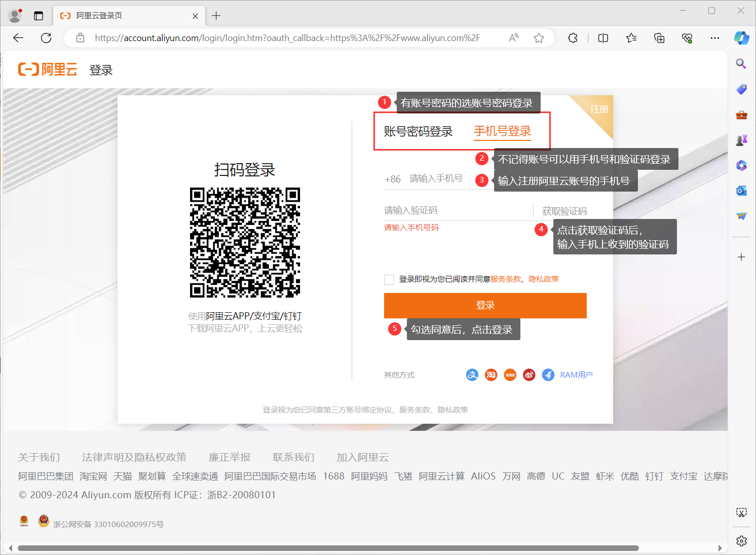This screenshot has height=555, width=756.
Task: Open sidebar Games chess icon
Action: [741, 140]
